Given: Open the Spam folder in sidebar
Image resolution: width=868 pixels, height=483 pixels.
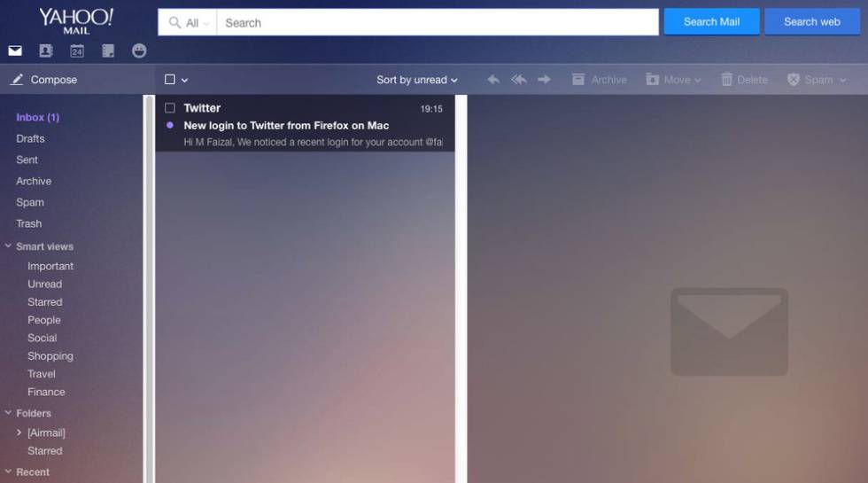Looking at the screenshot, I should [x=30, y=203].
